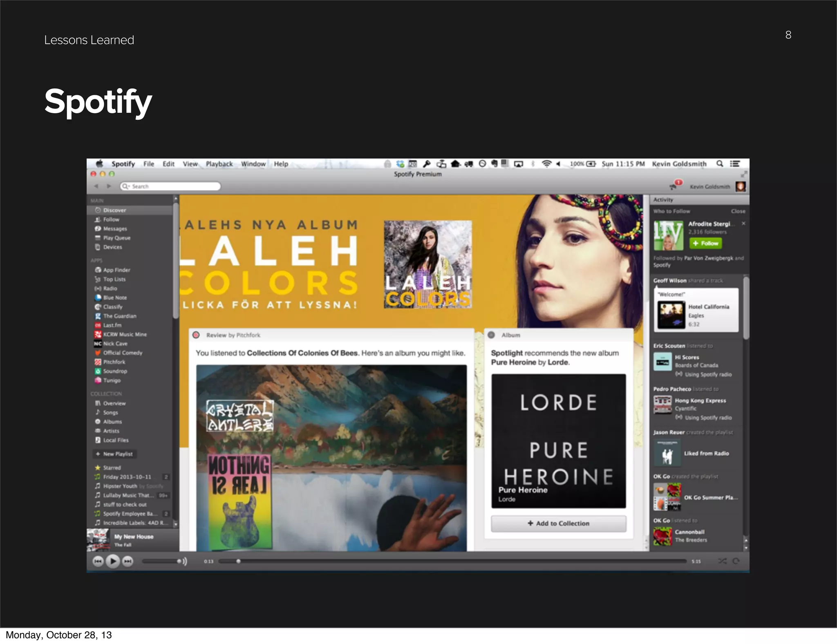837x644 pixels.
Task: Click Add to Collection button
Action: coord(558,523)
